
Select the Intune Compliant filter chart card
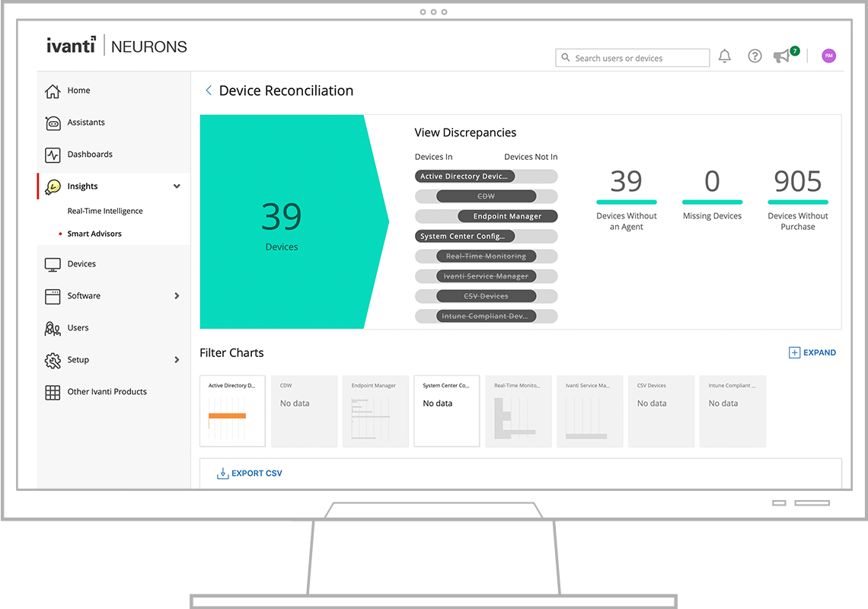coord(732,411)
